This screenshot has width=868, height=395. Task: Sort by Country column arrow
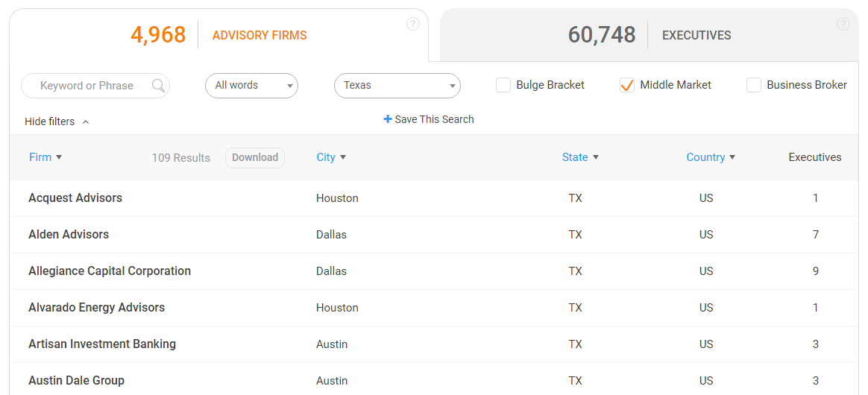[732, 157]
